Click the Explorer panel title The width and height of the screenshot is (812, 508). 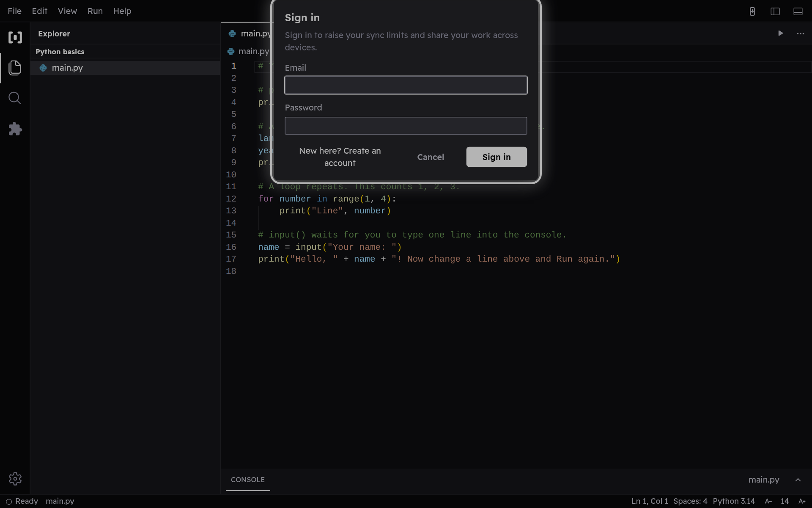click(54, 33)
